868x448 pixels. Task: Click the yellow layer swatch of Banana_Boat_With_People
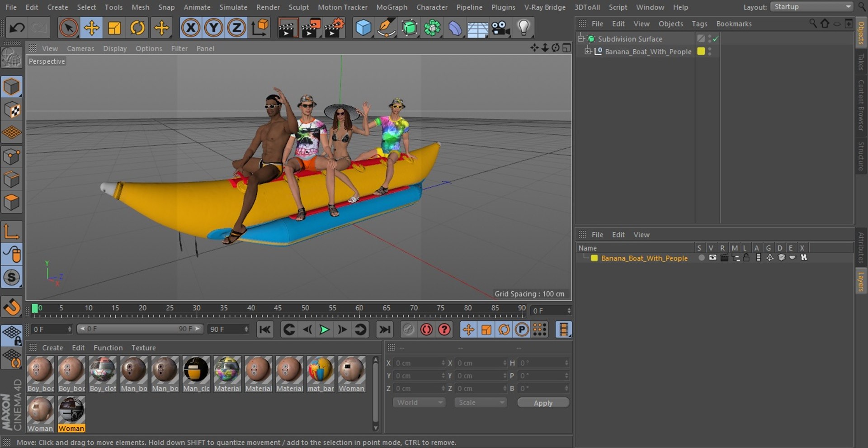point(701,51)
